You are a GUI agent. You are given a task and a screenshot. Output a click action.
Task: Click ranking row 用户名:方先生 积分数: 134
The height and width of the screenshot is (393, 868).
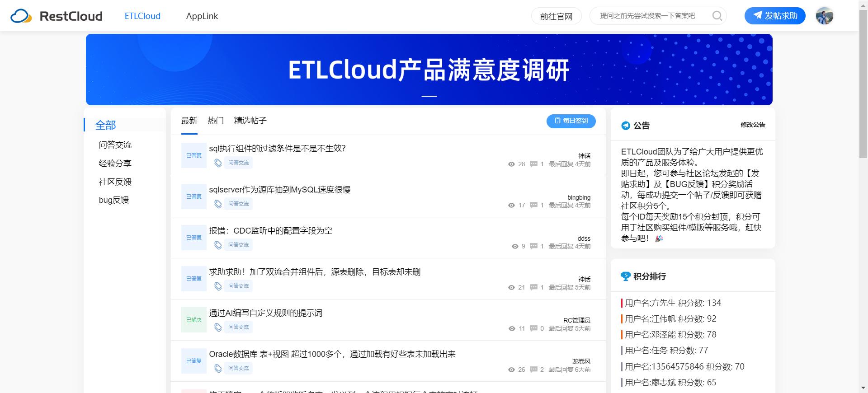(x=673, y=303)
